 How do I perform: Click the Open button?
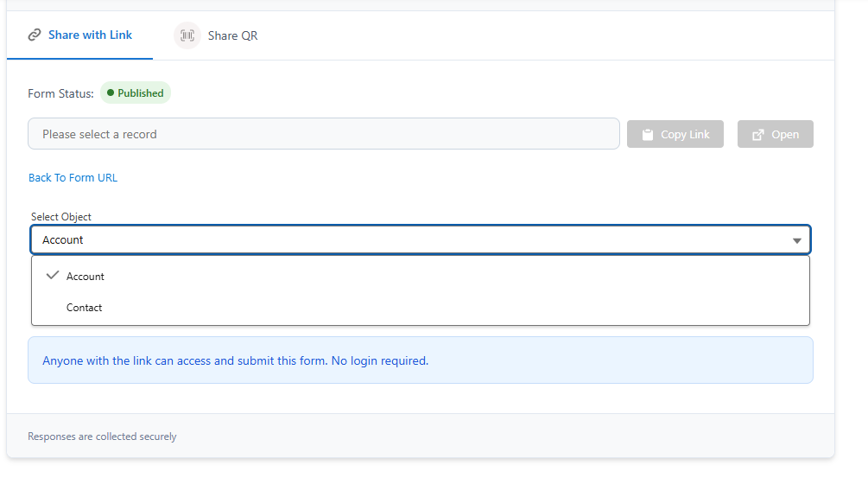[x=775, y=134]
